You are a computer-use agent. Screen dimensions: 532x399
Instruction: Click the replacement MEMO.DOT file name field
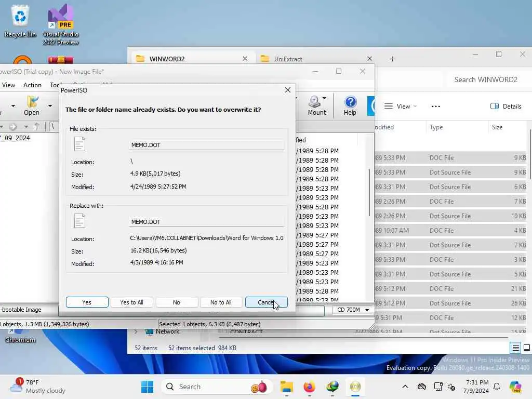click(206, 222)
